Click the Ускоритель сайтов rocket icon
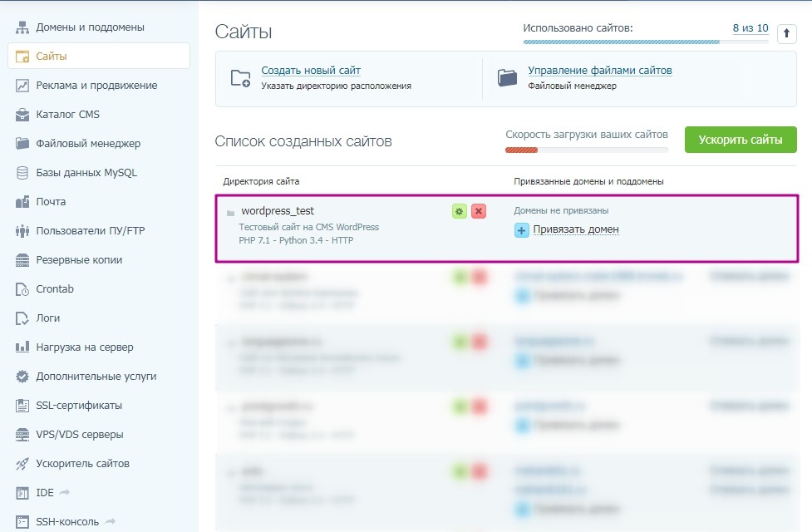 click(22, 464)
